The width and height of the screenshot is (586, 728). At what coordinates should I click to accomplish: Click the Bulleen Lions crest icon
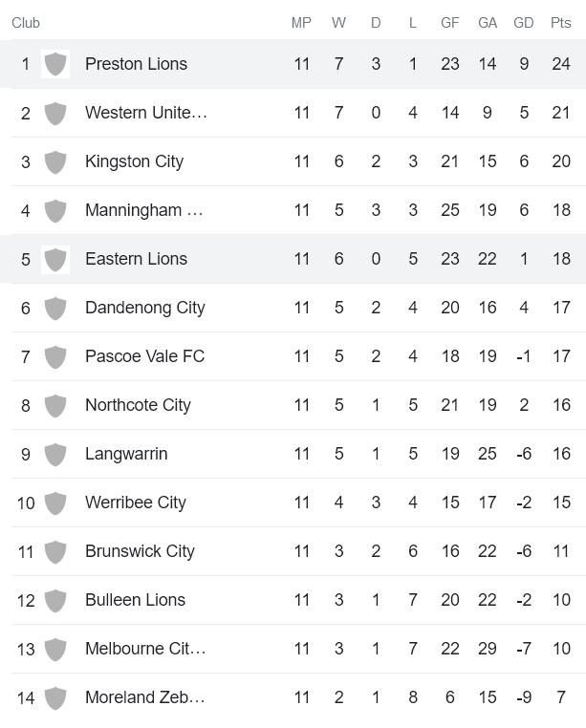click(x=55, y=600)
